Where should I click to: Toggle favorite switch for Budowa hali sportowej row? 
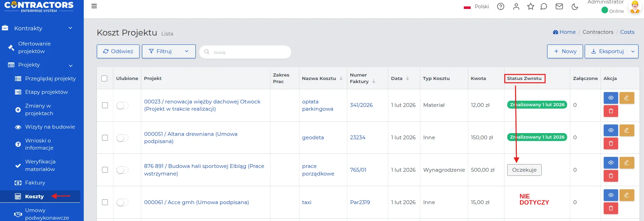click(122, 170)
